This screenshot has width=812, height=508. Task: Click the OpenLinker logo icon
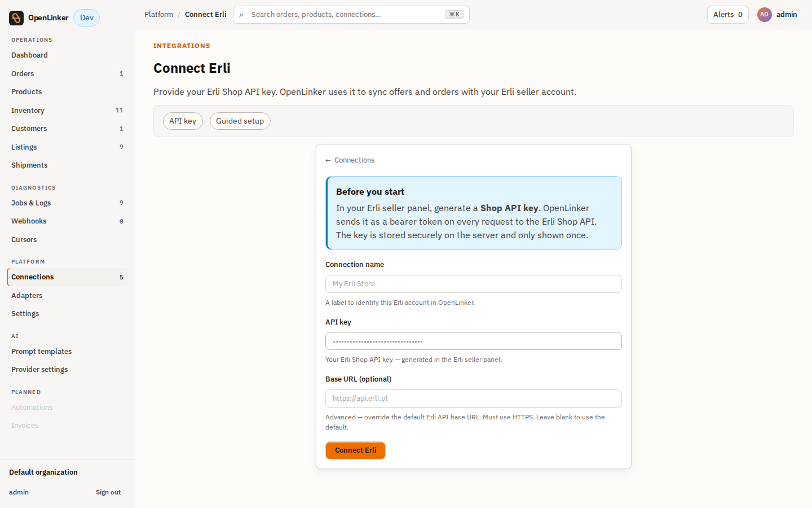[16, 18]
